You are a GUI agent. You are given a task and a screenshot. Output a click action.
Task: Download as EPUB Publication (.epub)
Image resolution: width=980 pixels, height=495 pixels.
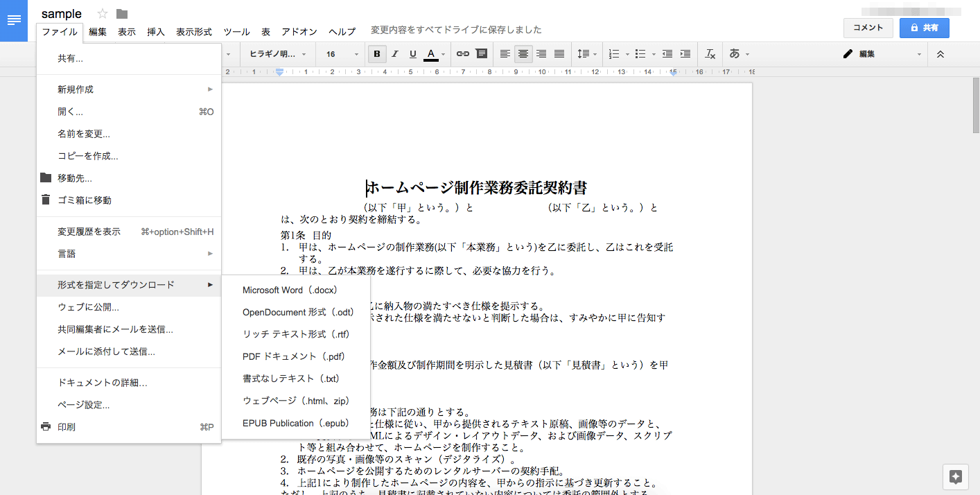(296, 423)
